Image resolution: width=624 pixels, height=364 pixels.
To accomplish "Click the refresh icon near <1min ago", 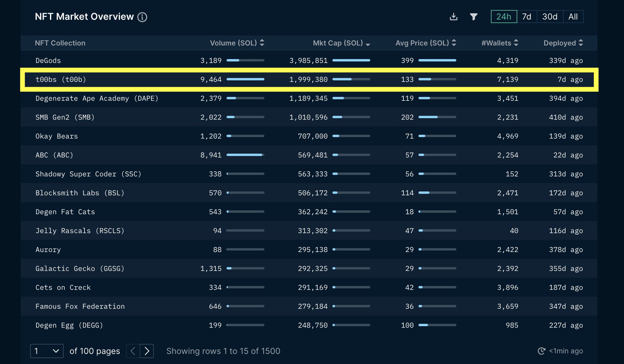I will pos(541,351).
